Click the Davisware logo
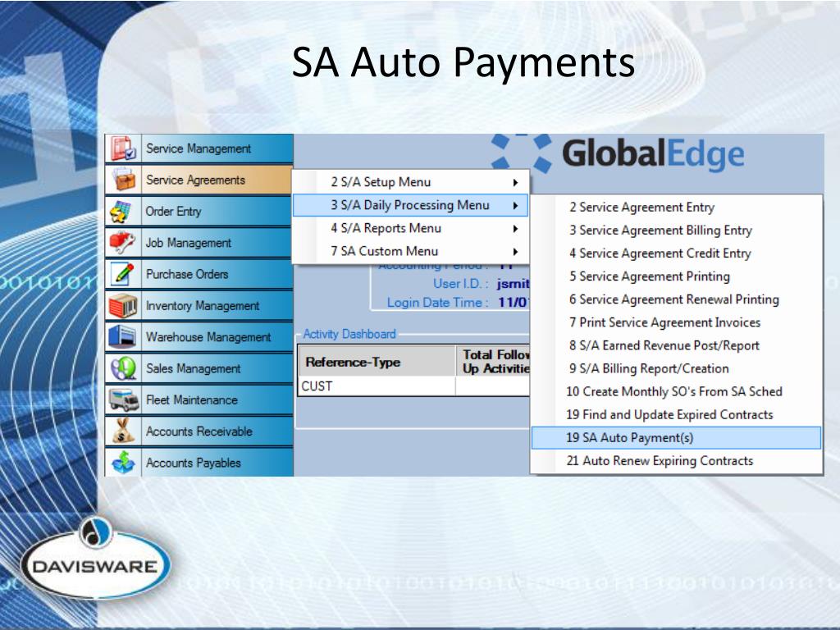Viewport: 840px width, 630px height. [x=95, y=559]
